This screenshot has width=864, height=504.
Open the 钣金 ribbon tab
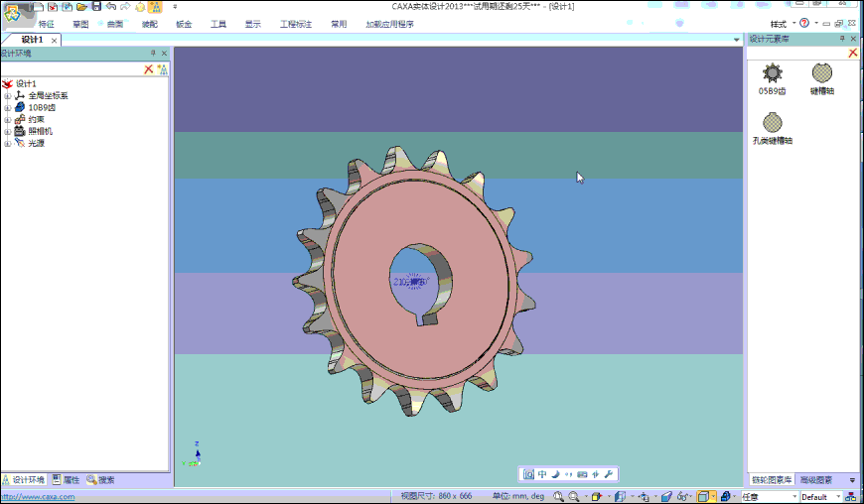(184, 24)
